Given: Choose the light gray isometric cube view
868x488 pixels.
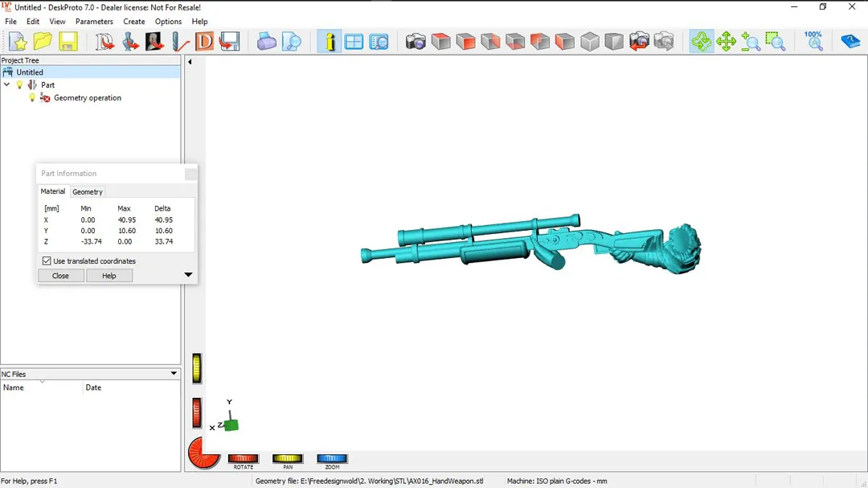Looking at the screenshot, I should 590,42.
